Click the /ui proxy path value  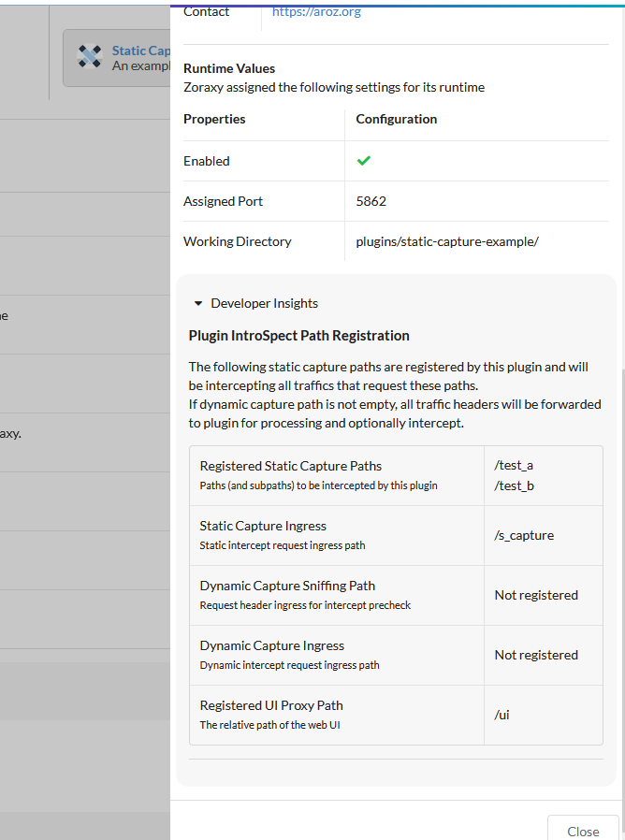pos(501,715)
